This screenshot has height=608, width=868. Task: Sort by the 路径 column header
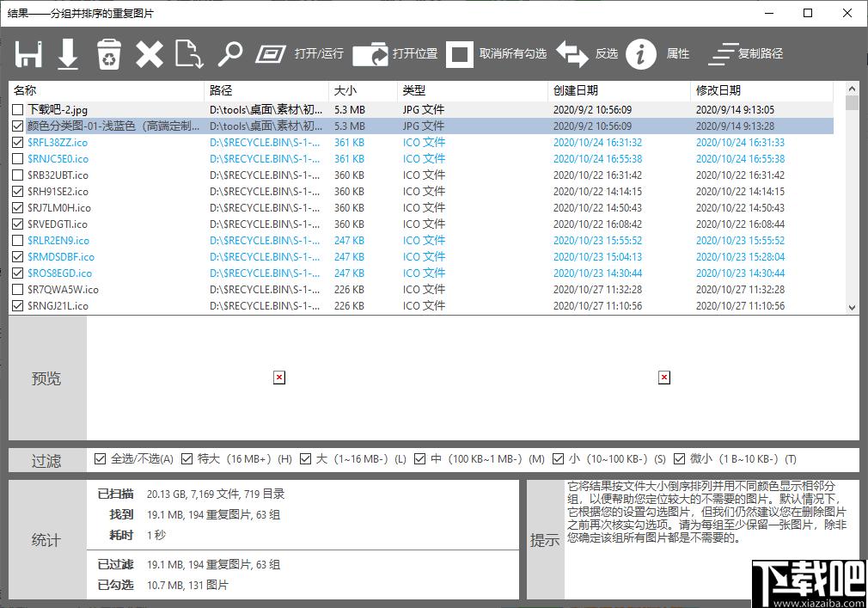pos(266,90)
